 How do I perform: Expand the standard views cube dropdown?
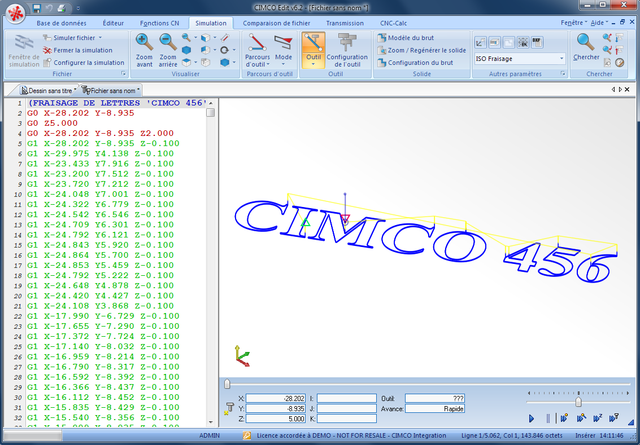(x=215, y=38)
